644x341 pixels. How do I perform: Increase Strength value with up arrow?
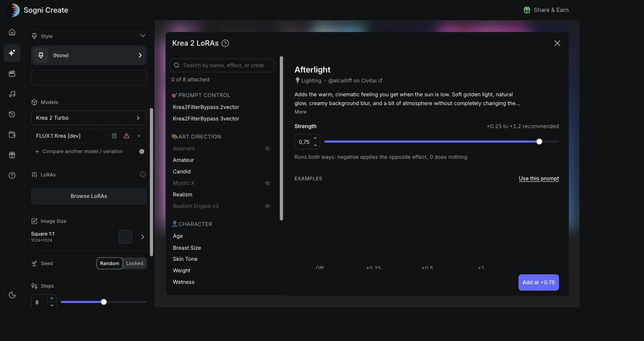pos(315,138)
